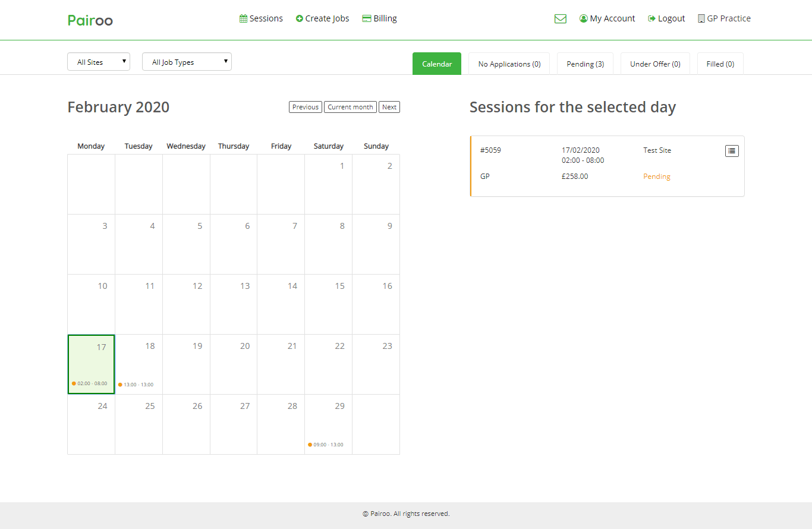Select February 18 on the calendar
This screenshot has width=812, height=529.
[139, 363]
